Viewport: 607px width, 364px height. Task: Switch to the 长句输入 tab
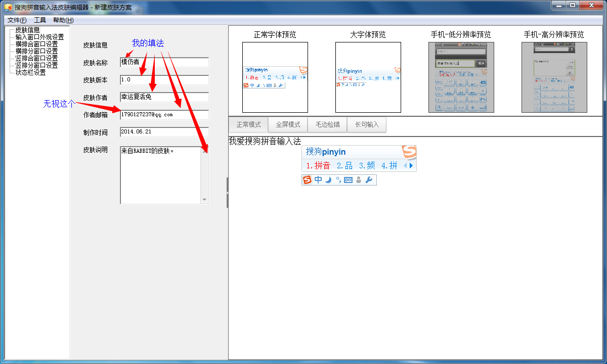[x=367, y=125]
